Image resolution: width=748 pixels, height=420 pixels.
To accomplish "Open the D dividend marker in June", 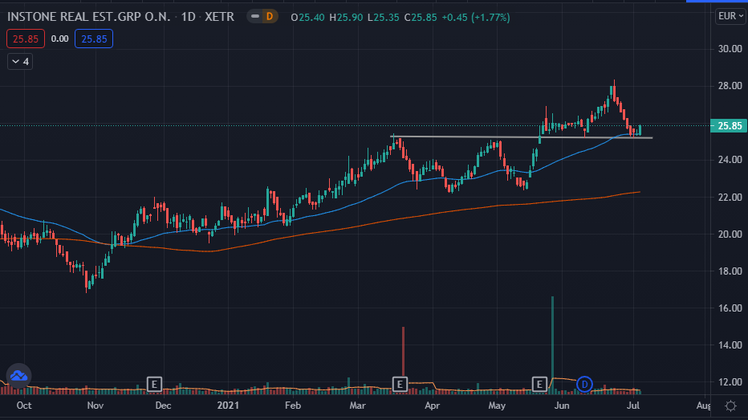I will (x=584, y=384).
